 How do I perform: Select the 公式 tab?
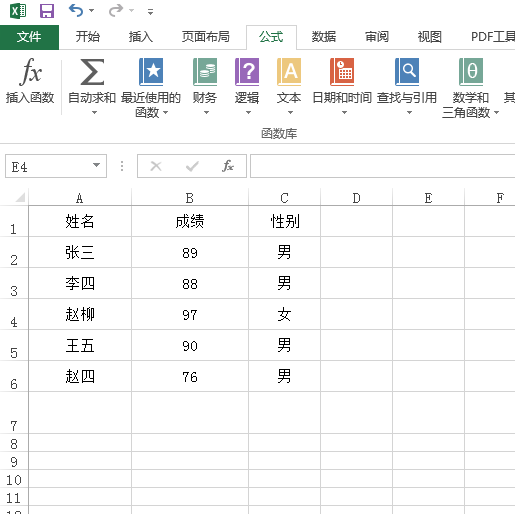coord(271,37)
